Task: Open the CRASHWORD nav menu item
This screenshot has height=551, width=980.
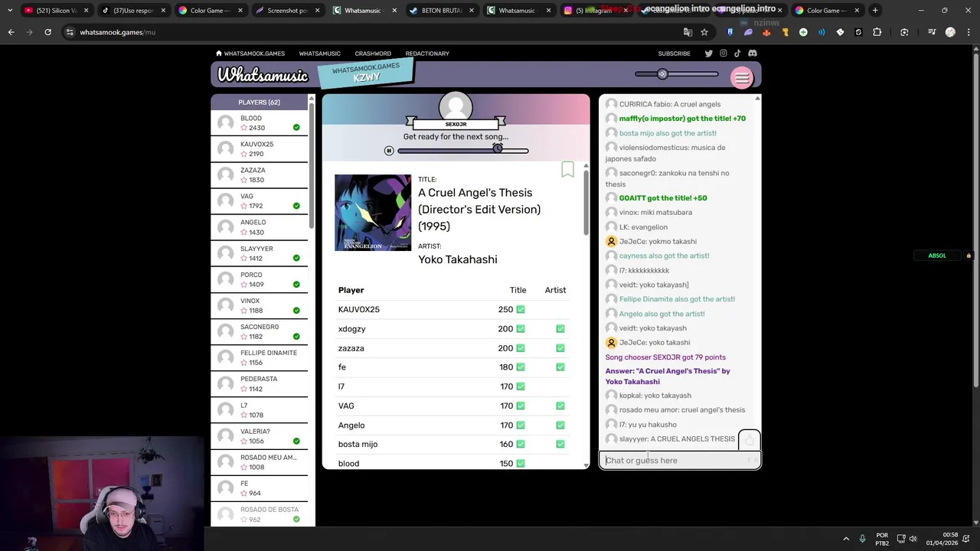Action: (373, 54)
